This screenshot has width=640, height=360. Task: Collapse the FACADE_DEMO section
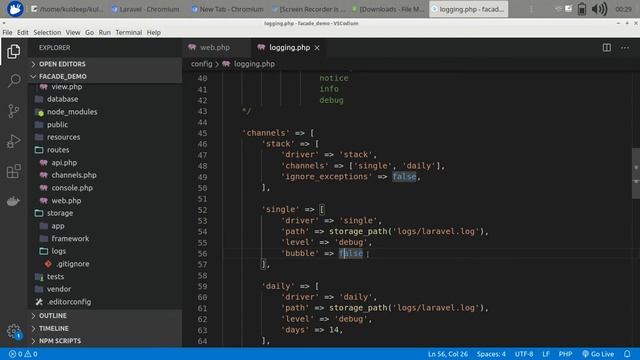pos(62,76)
